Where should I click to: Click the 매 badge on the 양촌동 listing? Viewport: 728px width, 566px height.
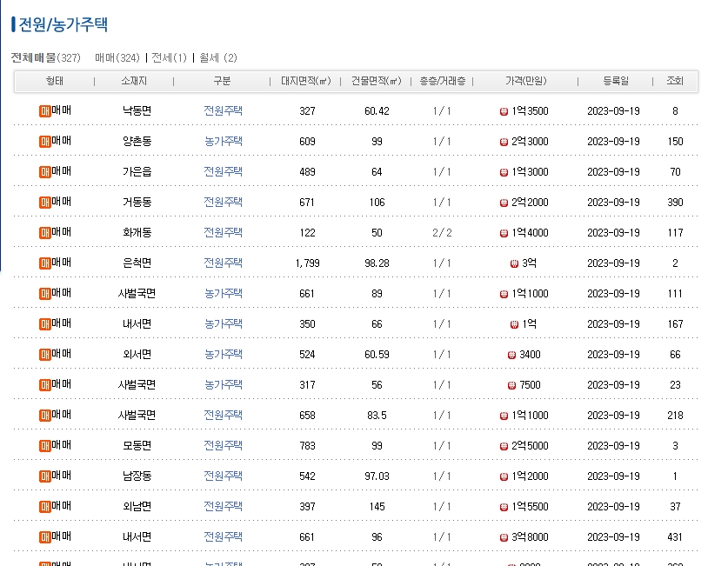(x=44, y=140)
